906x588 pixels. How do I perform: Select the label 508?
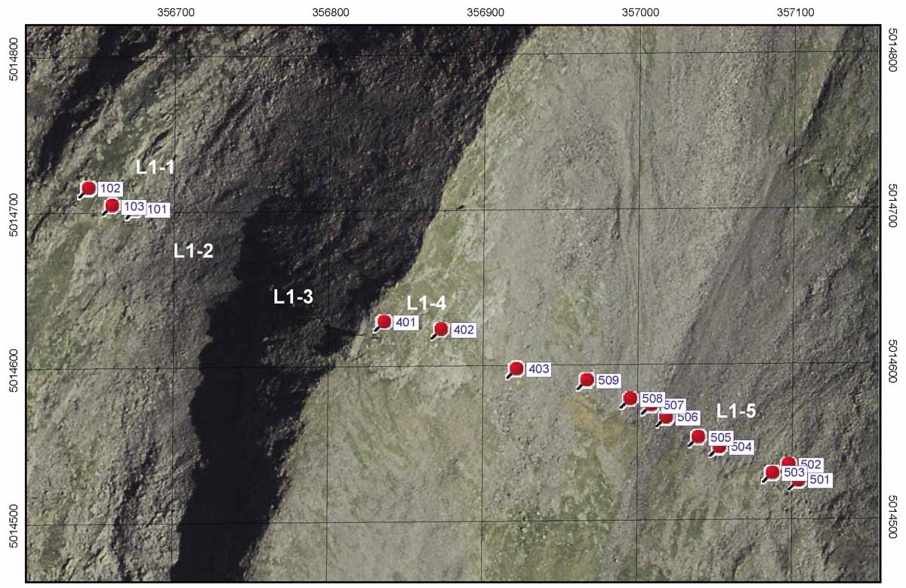click(x=652, y=399)
